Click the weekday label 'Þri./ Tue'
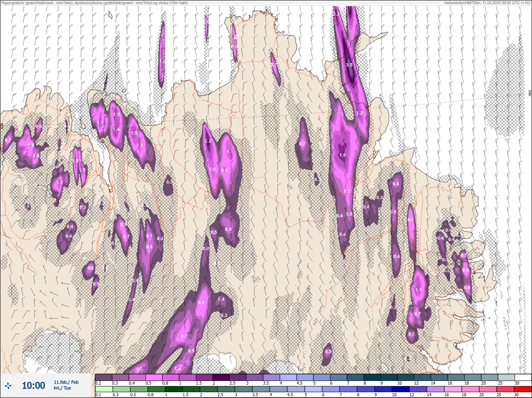Image resolution: width=532 pixels, height=398 pixels. coord(62,388)
